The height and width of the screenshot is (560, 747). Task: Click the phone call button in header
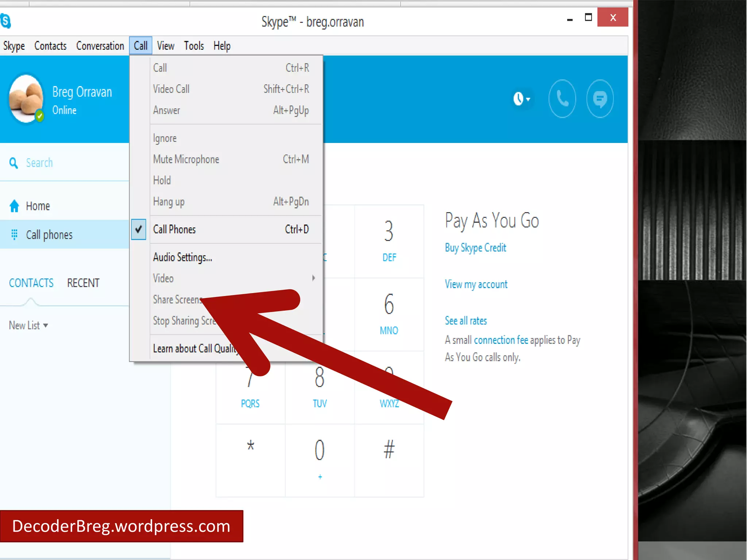click(x=562, y=98)
